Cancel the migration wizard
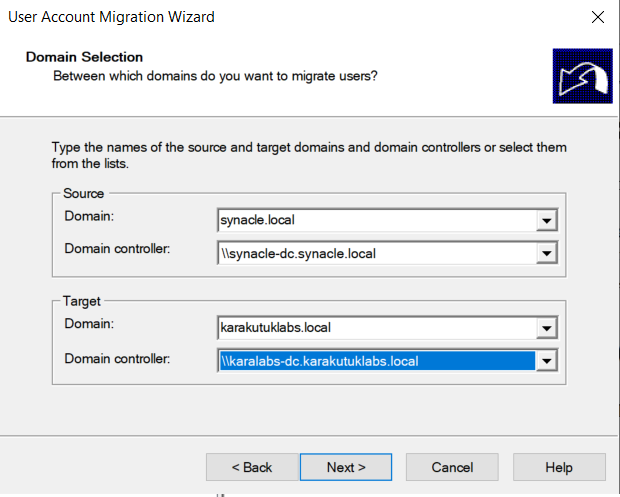 coord(452,467)
